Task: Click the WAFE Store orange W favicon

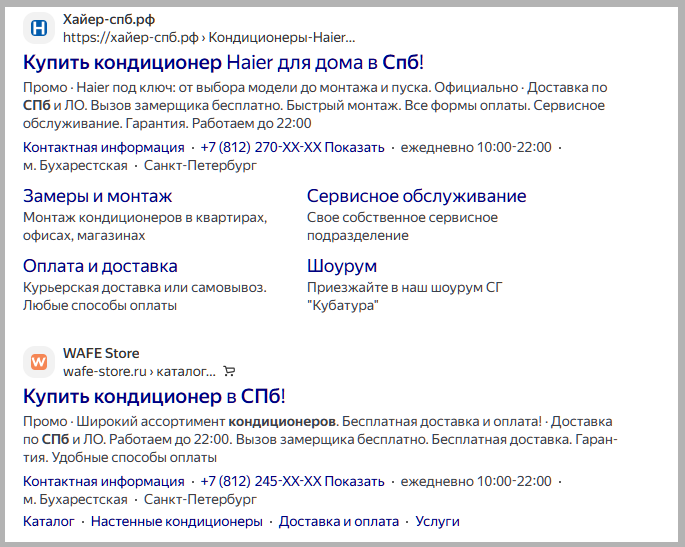Action: [39, 362]
